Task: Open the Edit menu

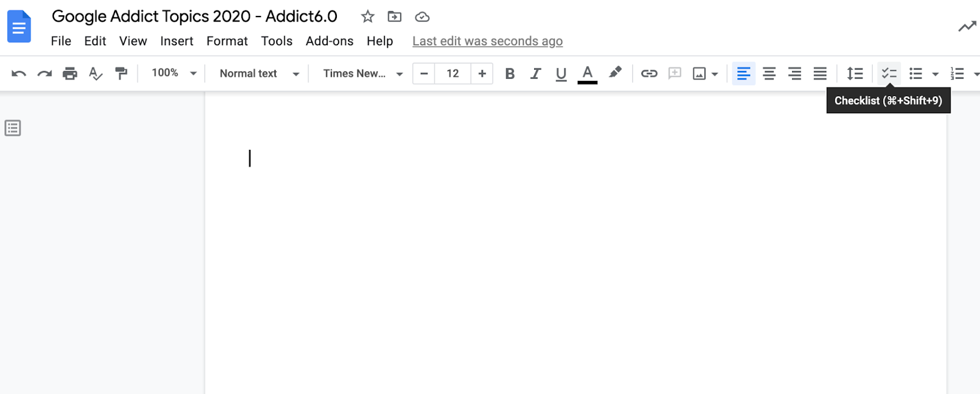Action: [x=95, y=41]
